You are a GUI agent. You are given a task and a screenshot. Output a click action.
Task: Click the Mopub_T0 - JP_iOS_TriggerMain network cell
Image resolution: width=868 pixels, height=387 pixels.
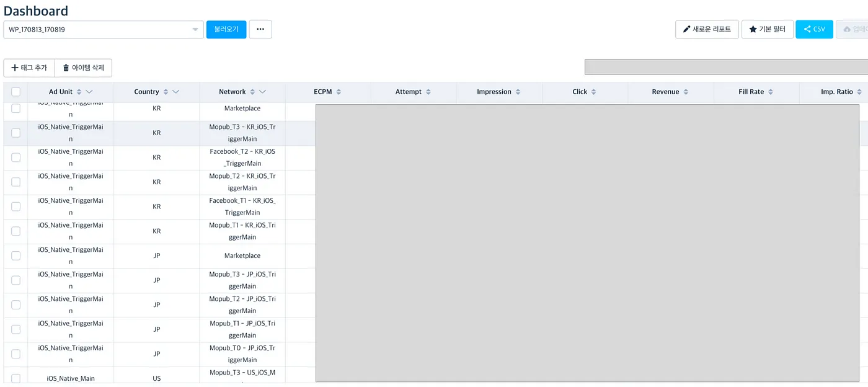242,354
